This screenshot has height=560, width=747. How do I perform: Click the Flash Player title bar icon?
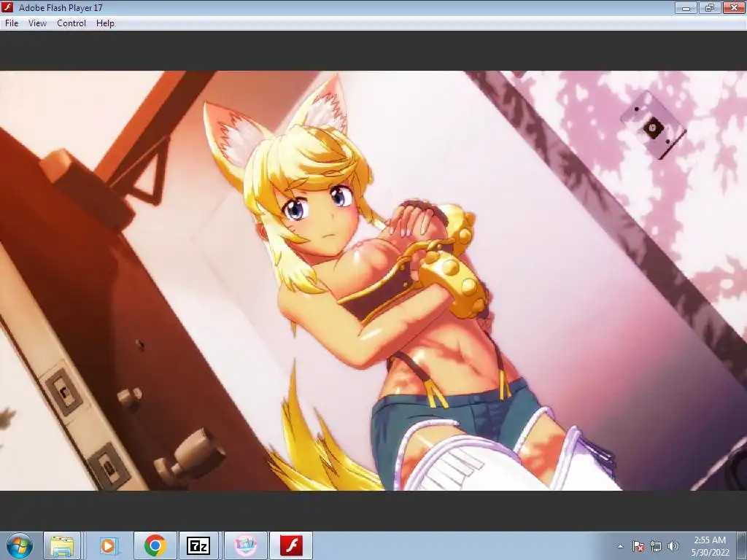(x=7, y=7)
